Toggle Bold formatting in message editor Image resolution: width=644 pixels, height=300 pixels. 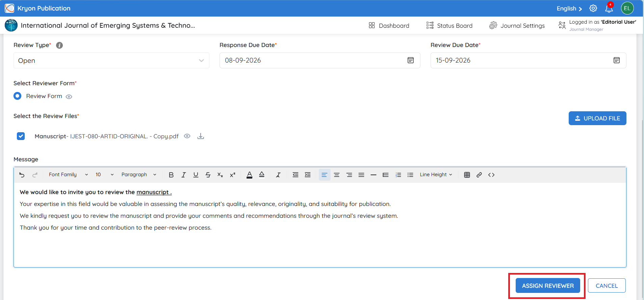[x=171, y=175]
